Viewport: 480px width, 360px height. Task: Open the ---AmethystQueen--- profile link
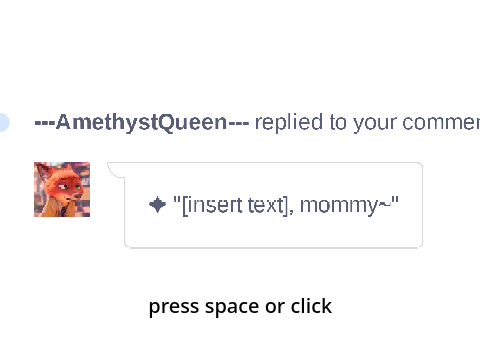[142, 122]
